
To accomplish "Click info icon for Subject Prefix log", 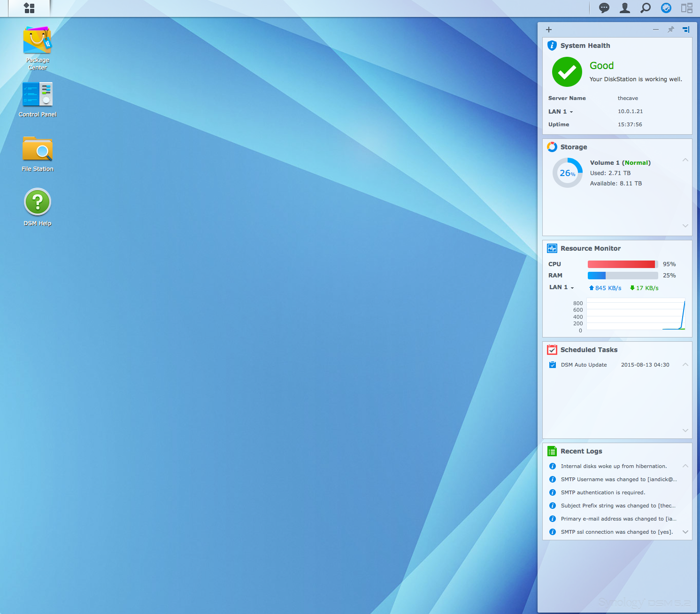I will [x=553, y=506].
